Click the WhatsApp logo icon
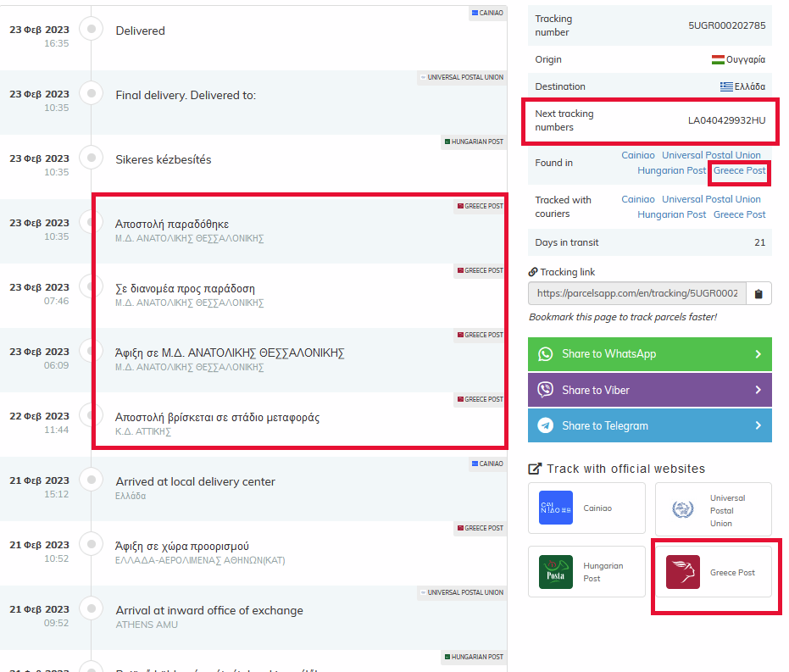This screenshot has width=789, height=672. pyautogui.click(x=545, y=354)
